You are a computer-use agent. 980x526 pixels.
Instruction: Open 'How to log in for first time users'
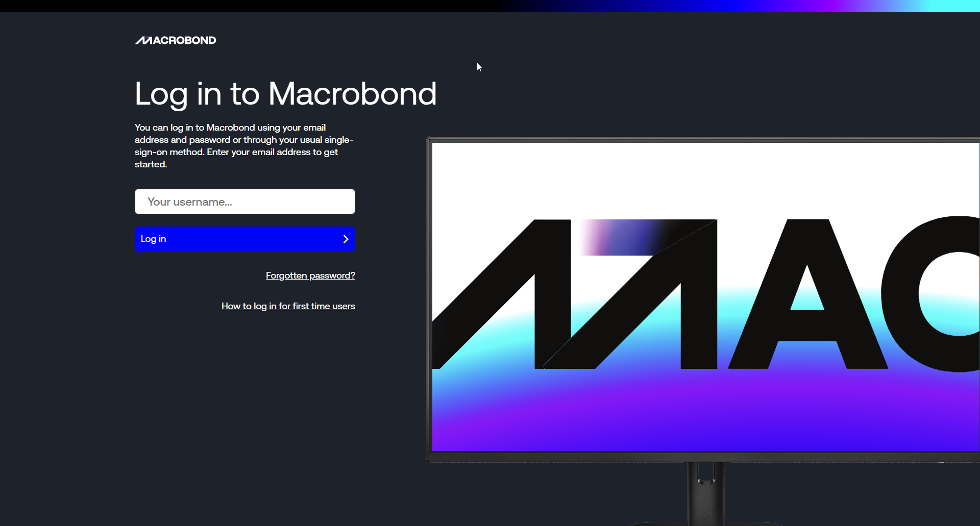pyautogui.click(x=288, y=306)
